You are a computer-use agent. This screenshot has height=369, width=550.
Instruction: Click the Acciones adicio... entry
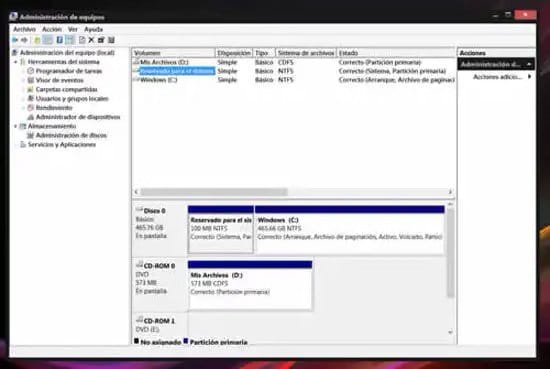pos(497,77)
